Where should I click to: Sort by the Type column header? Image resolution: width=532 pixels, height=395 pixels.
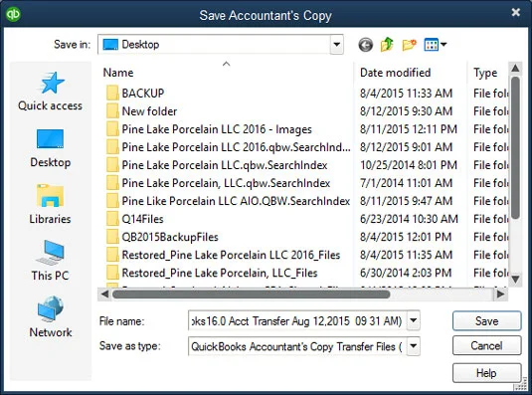tap(485, 73)
